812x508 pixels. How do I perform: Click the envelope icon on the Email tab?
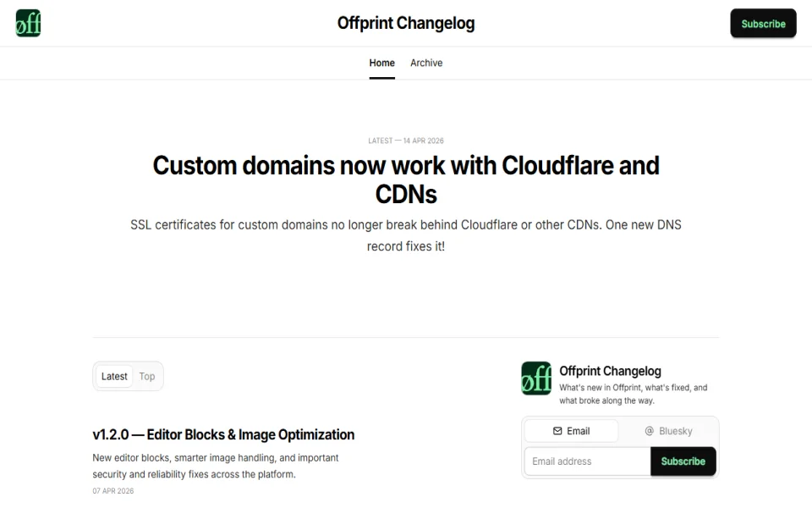[x=557, y=431]
